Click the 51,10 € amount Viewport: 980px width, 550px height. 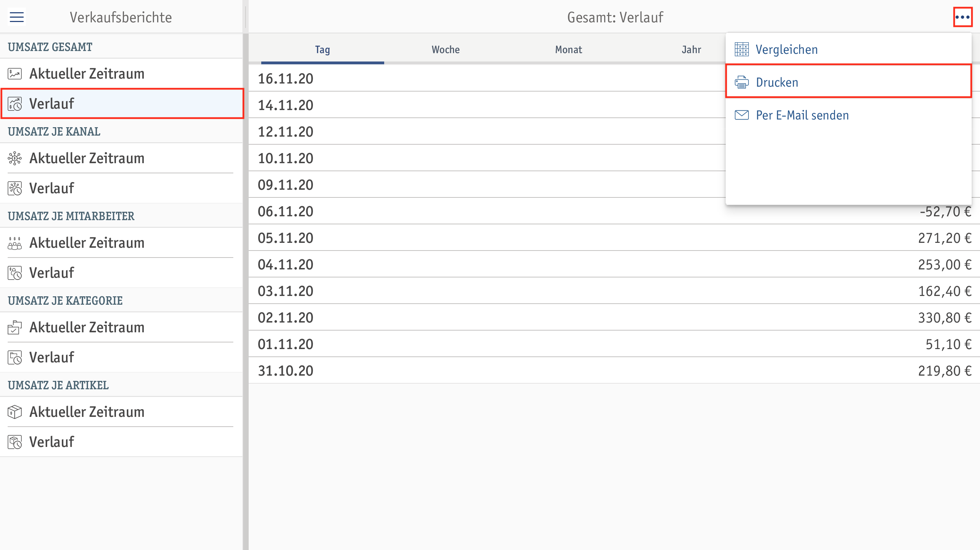(949, 344)
